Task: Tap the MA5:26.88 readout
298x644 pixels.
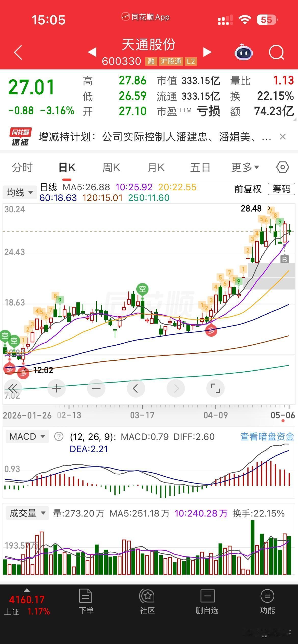Action: 86,187
